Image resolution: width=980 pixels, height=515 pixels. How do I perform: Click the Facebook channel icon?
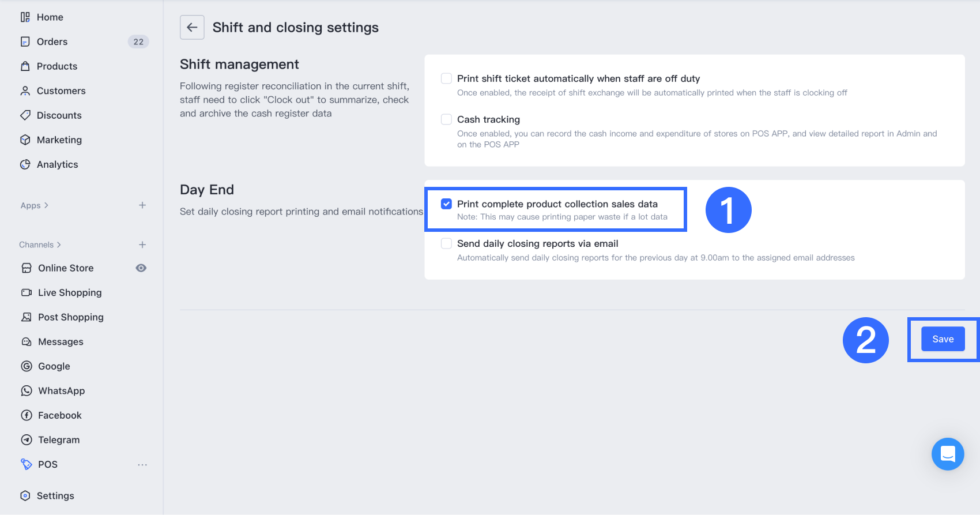coord(27,415)
